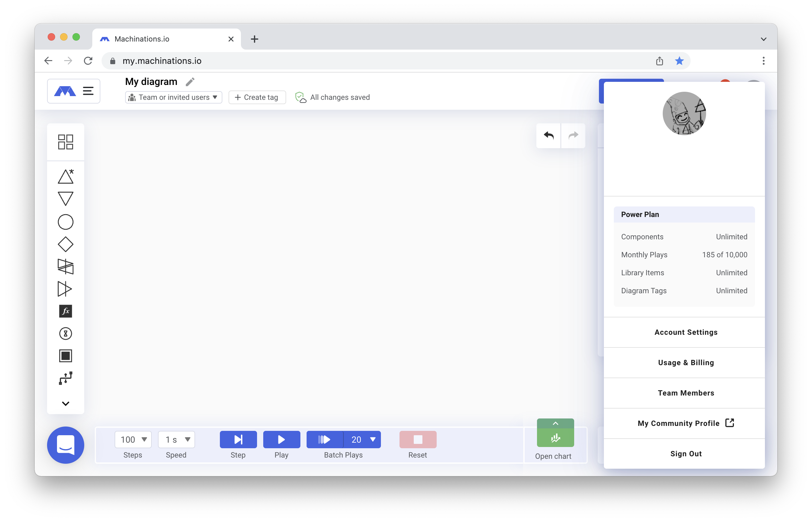Viewport: 812px width, 522px height.
Task: Select the Source node triangle-star tool
Action: coord(65,176)
